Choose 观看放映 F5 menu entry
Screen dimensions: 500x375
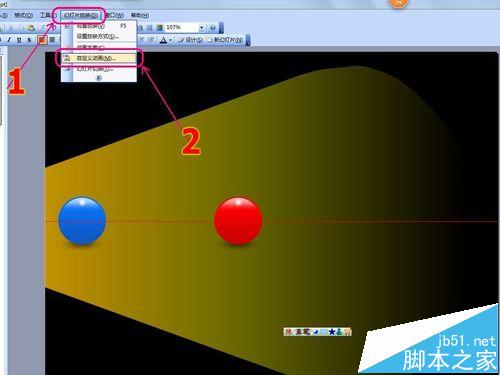pos(99,26)
